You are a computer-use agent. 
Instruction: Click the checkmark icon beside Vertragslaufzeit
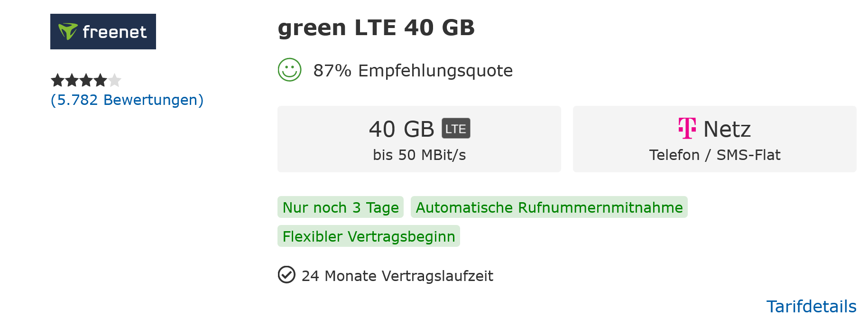(x=286, y=274)
